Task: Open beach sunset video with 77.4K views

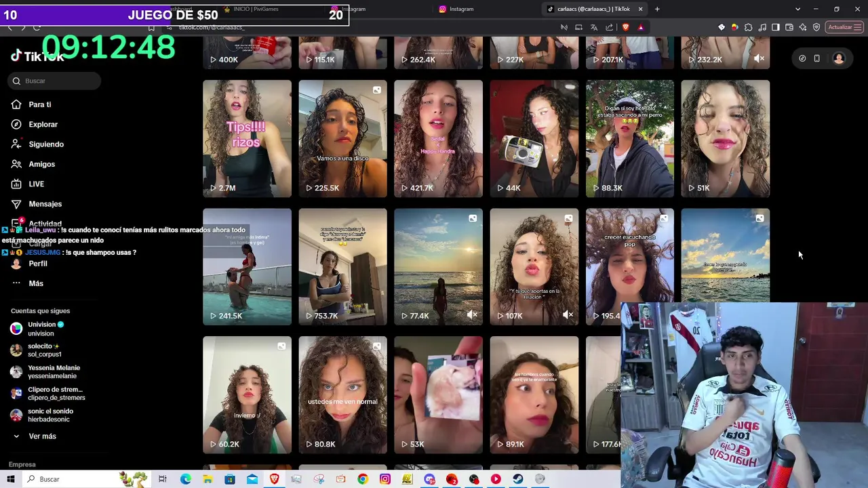Action: (438, 266)
